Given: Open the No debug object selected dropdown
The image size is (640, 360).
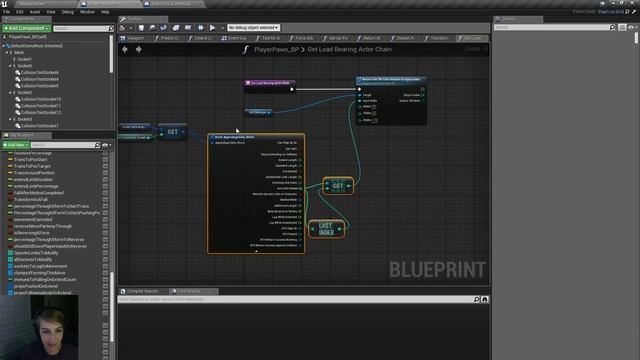Looking at the screenshot, I should [253, 27].
